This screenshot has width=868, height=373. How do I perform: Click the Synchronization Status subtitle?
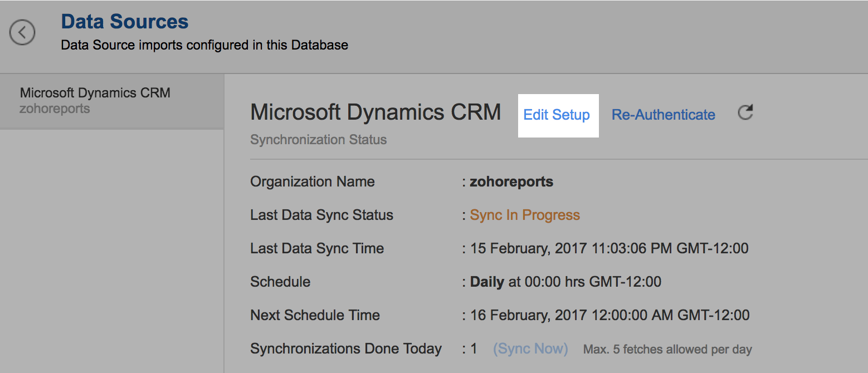318,140
